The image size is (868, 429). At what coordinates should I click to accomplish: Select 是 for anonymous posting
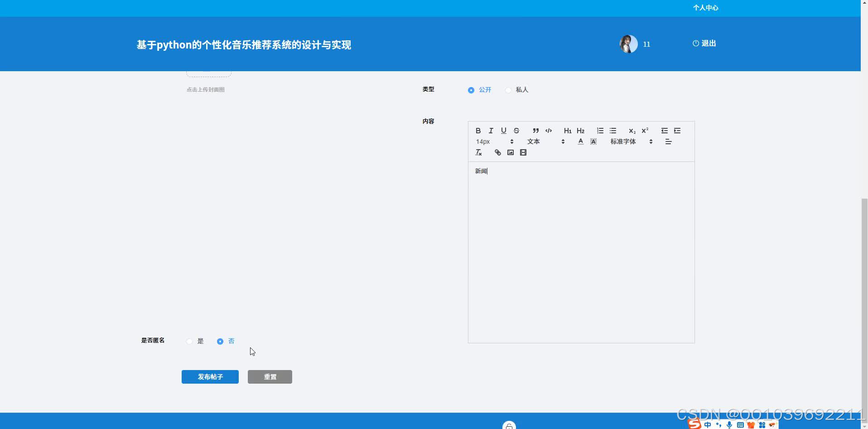pyautogui.click(x=189, y=341)
